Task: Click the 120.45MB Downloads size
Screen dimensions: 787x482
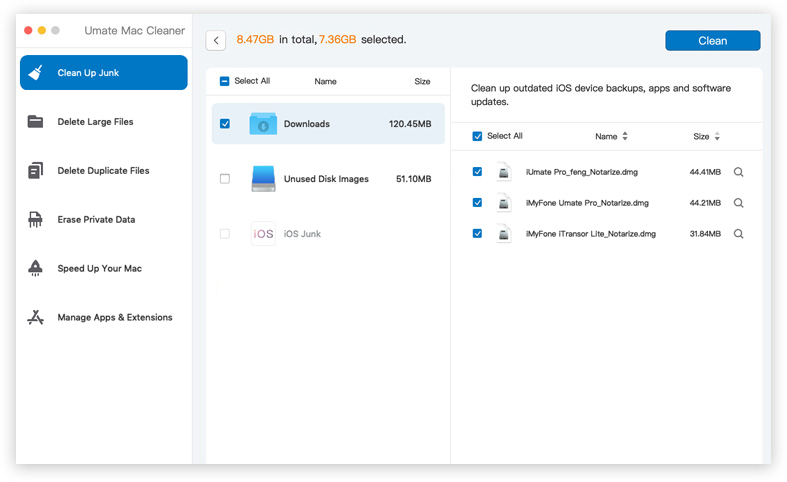Action: (410, 124)
